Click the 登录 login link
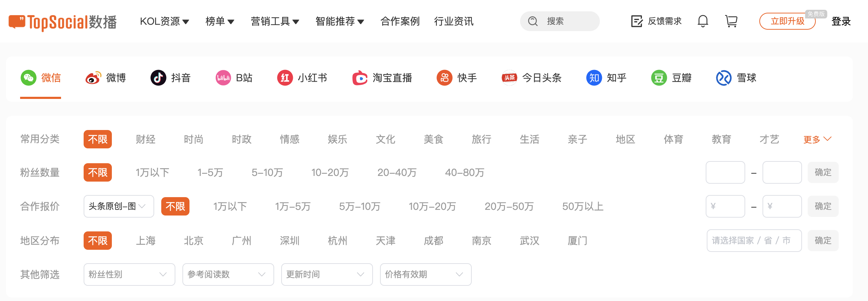The image size is (868, 301). tap(841, 21)
